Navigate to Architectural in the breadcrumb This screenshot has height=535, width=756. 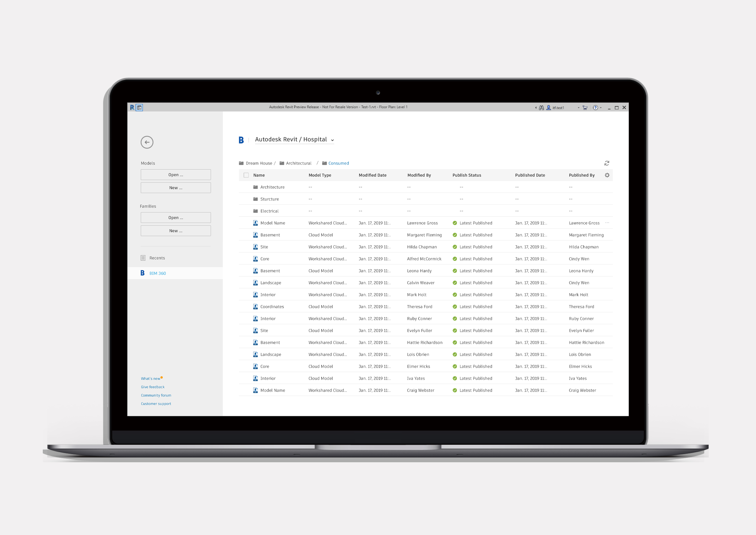tap(299, 163)
